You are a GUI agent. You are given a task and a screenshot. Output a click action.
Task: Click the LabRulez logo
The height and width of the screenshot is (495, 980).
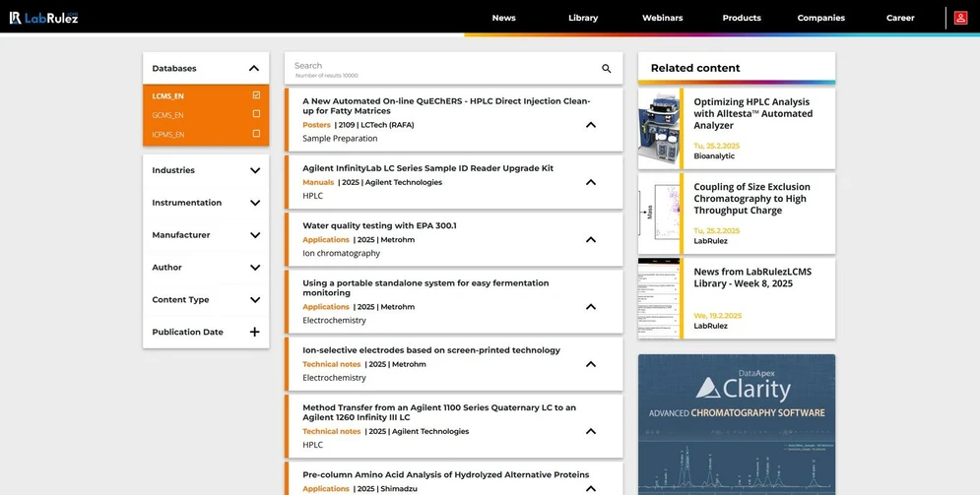point(43,18)
